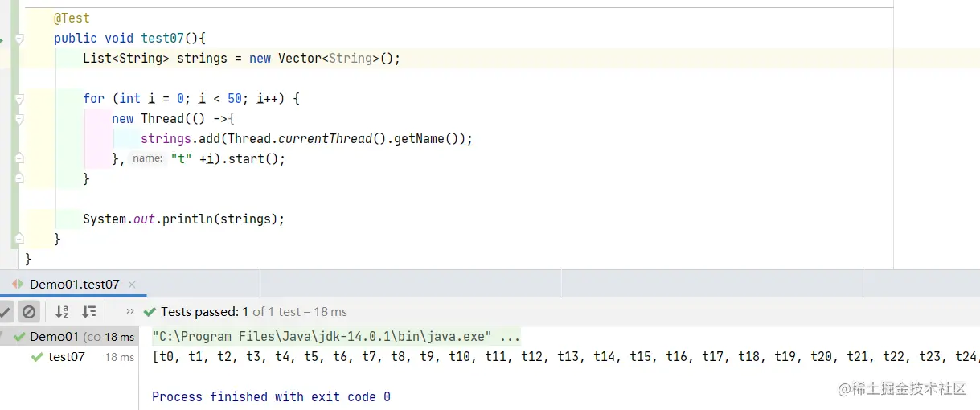Click fold end marker at 'name: "t"' line

pyautogui.click(x=19, y=159)
